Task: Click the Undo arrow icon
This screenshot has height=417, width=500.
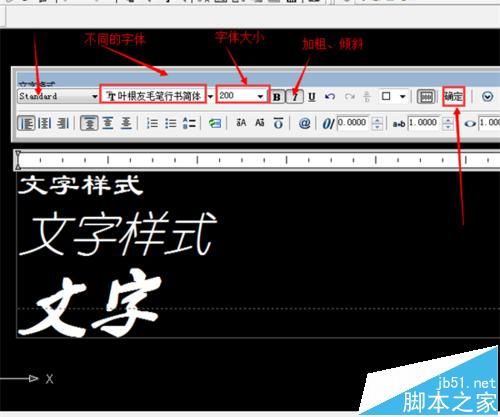Action: (x=330, y=97)
